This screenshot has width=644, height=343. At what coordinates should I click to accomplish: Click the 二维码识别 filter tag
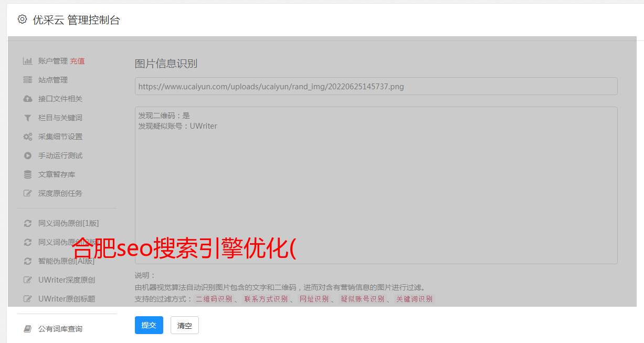pos(214,299)
